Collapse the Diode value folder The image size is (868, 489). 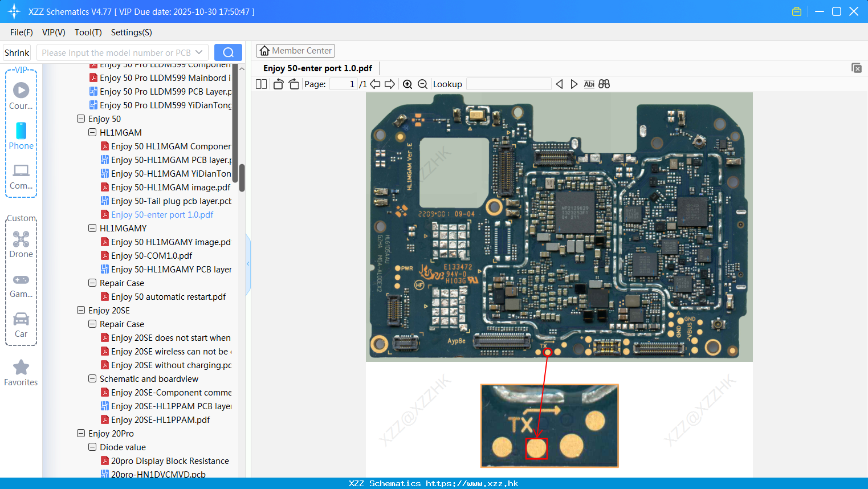(92, 447)
